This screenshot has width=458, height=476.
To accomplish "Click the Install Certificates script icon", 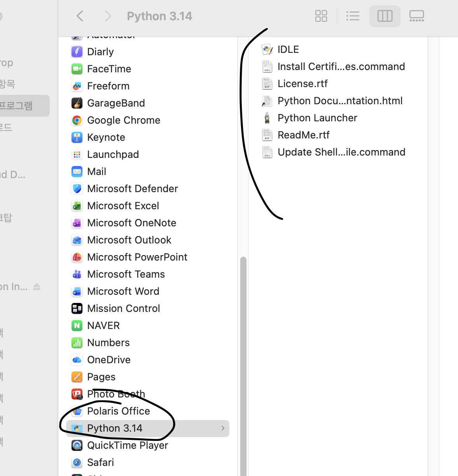I will point(267,66).
